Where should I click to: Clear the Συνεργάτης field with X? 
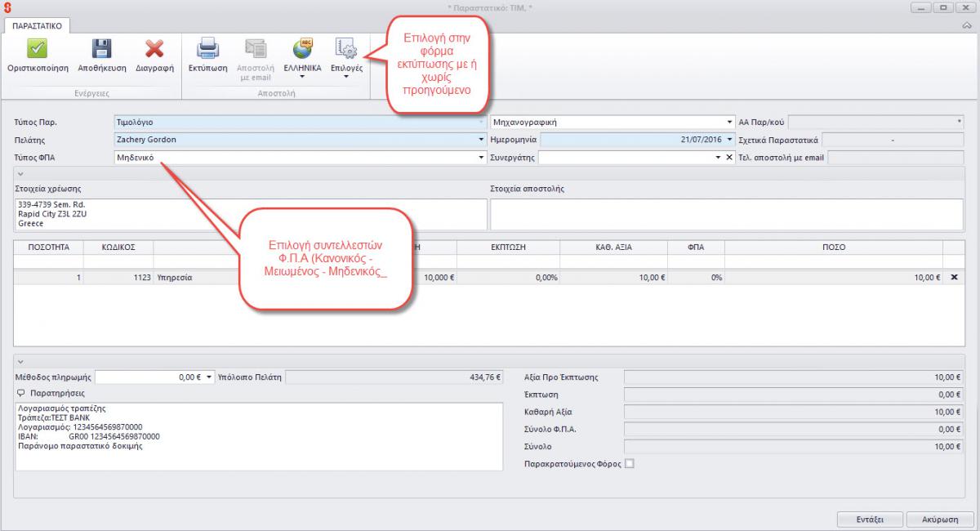click(729, 157)
